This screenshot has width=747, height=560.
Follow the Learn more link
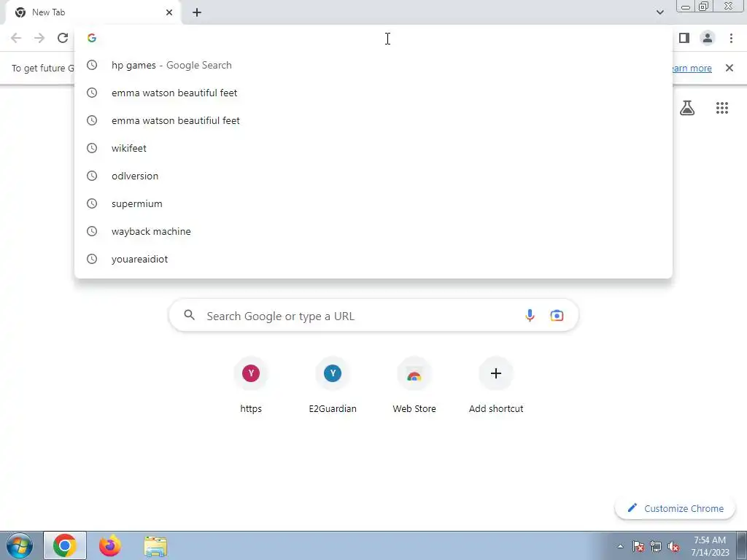click(x=692, y=68)
